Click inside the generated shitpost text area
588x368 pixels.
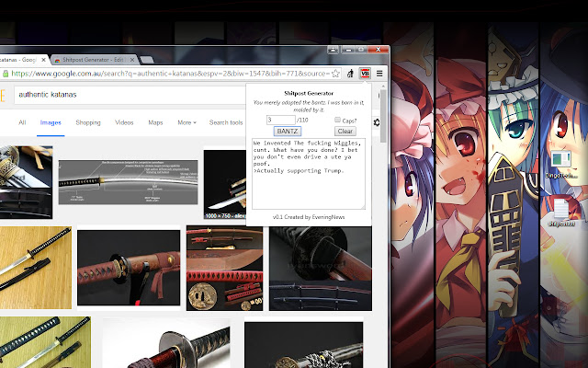point(309,174)
